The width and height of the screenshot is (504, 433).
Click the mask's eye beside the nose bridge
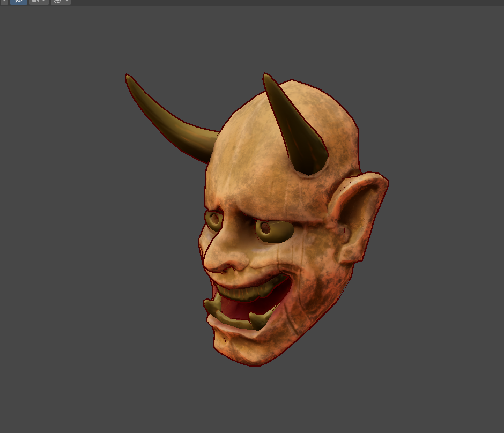tap(214, 220)
